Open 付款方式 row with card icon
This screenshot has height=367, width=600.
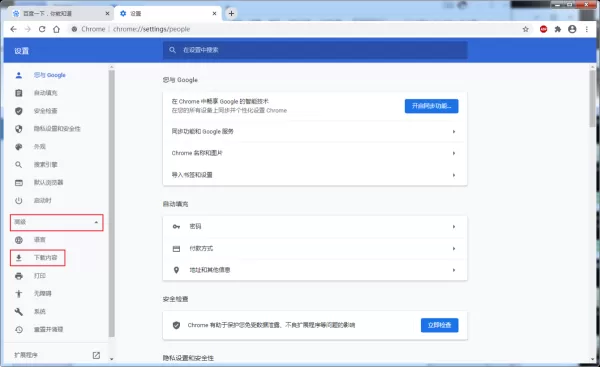click(x=315, y=249)
